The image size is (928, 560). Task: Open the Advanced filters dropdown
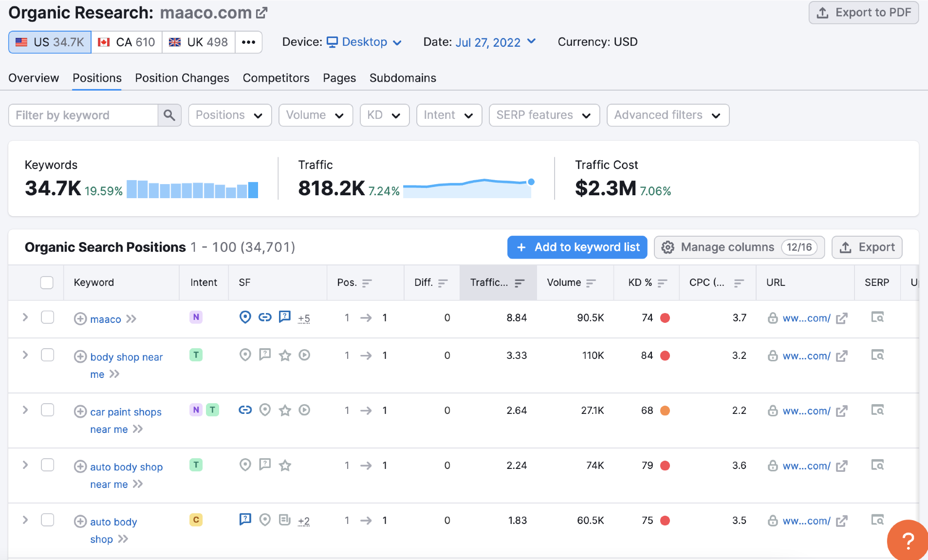[x=668, y=115]
